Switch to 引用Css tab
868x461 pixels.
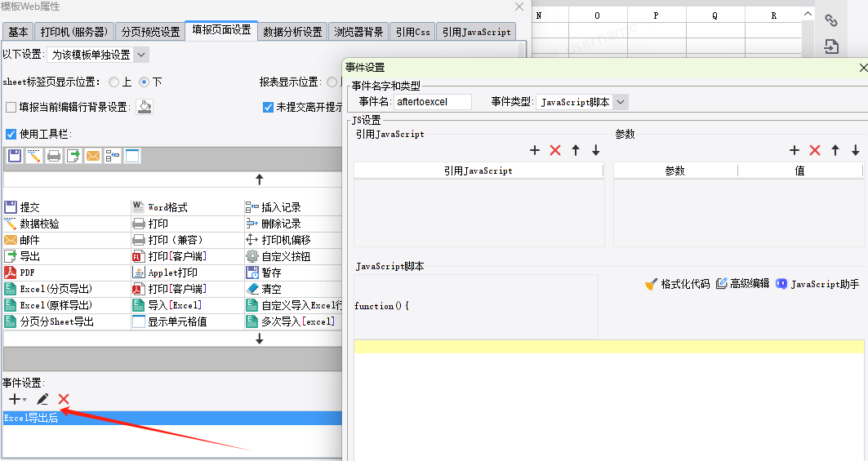pyautogui.click(x=413, y=32)
